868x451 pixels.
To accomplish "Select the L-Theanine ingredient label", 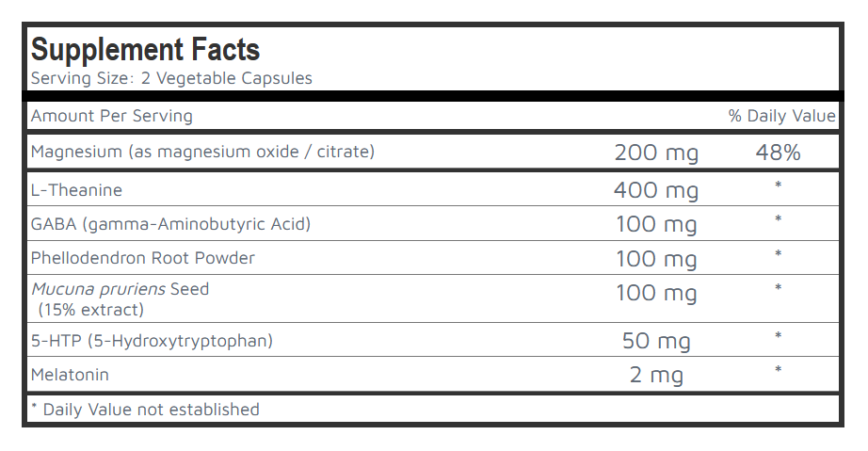I will tap(76, 190).
